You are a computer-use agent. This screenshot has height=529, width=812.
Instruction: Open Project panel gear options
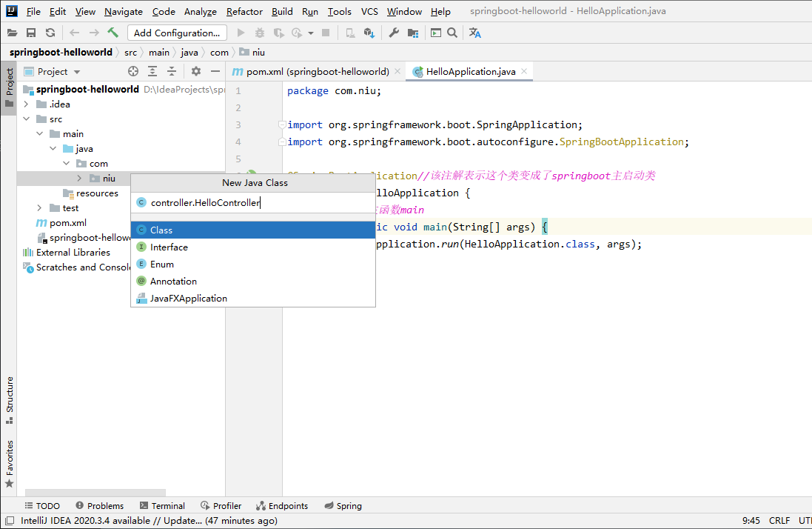pos(196,71)
